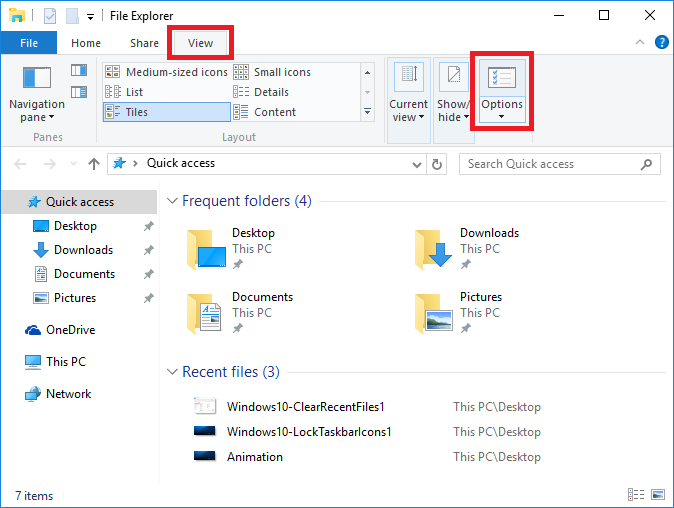Viewport: 674px width, 508px height.
Task: Click the address bar breadcrumb chevron
Action: [135, 163]
